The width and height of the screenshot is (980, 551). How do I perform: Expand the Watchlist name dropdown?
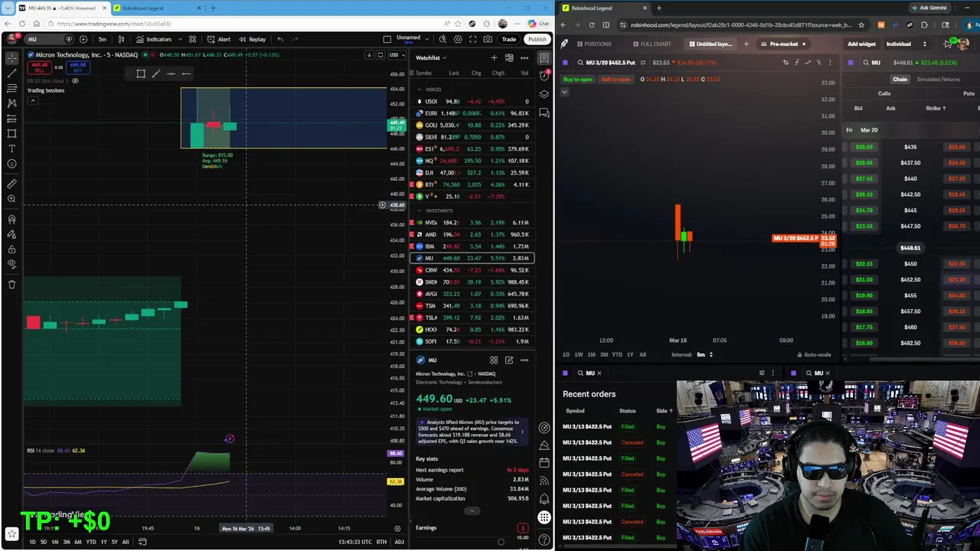[430, 58]
